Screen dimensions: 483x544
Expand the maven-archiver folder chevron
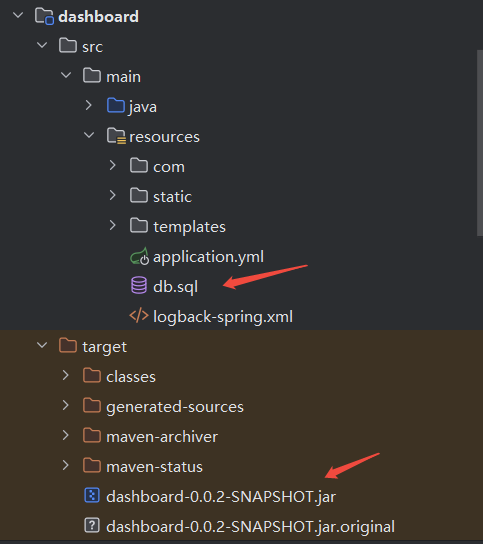pos(66,435)
